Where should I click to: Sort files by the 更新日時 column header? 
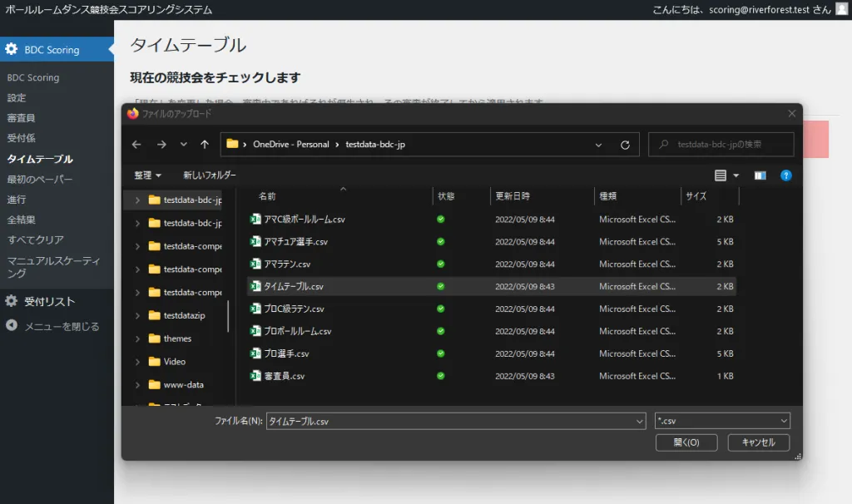pos(513,196)
